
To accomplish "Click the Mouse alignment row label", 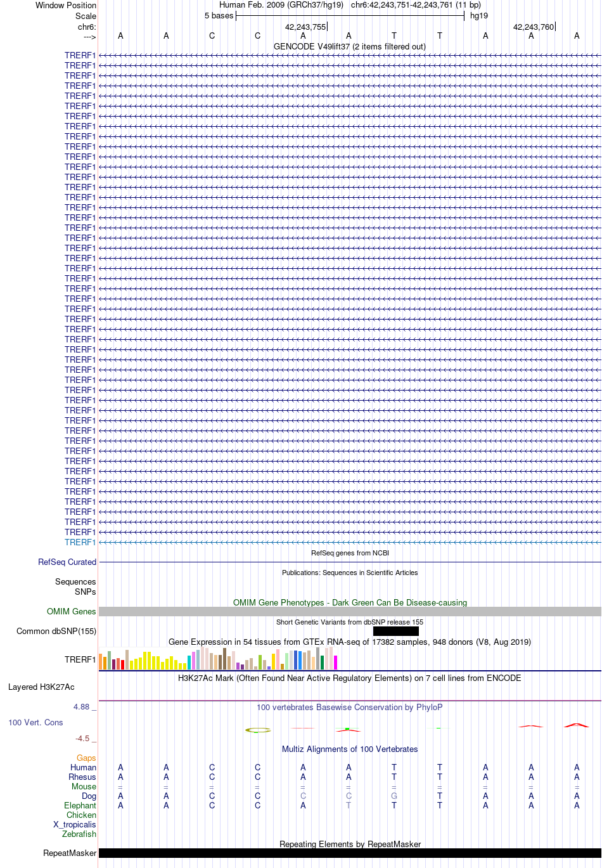I will coord(84,786).
